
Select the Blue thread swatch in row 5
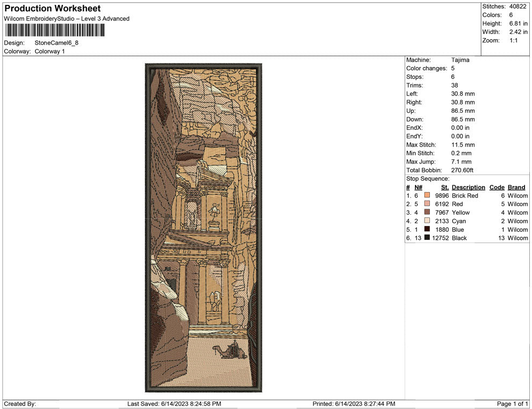tap(427, 229)
